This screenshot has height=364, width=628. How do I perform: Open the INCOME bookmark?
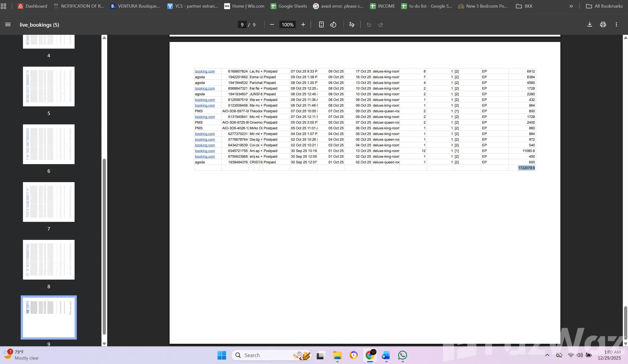click(x=382, y=6)
